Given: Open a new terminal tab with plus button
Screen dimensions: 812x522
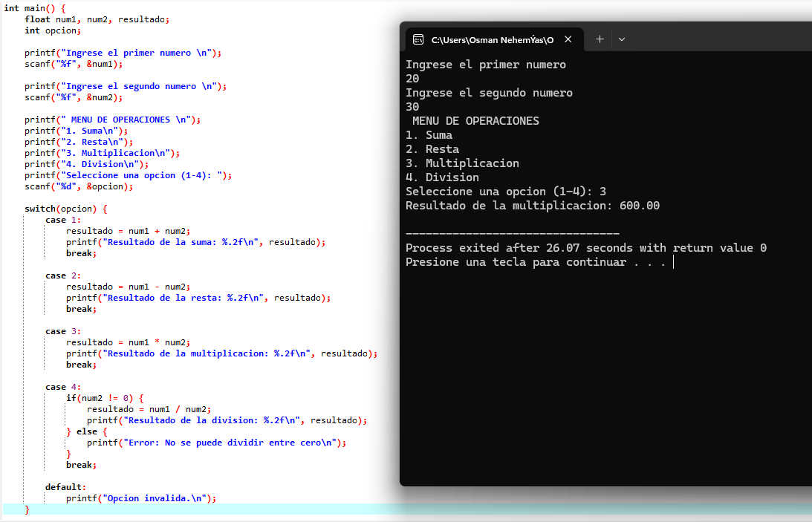Looking at the screenshot, I should point(600,39).
